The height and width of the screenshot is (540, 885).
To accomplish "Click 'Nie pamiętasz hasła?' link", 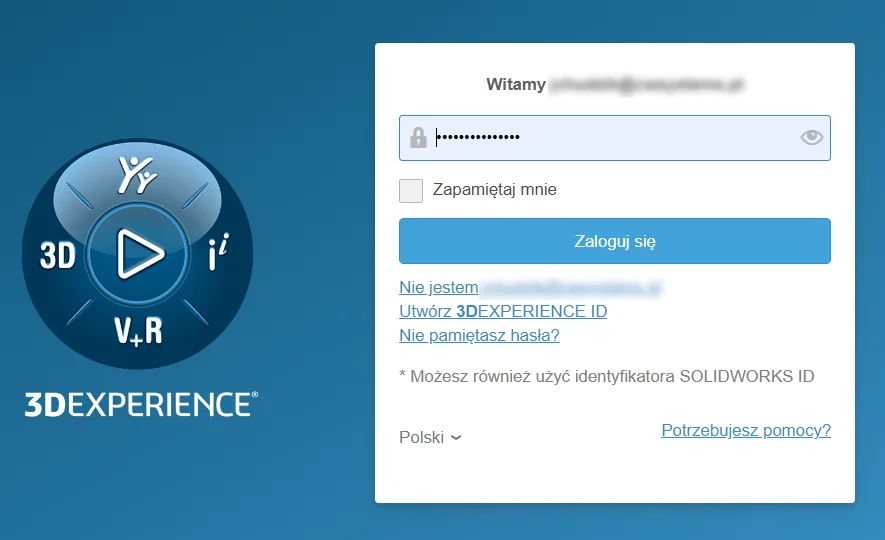I will point(479,335).
